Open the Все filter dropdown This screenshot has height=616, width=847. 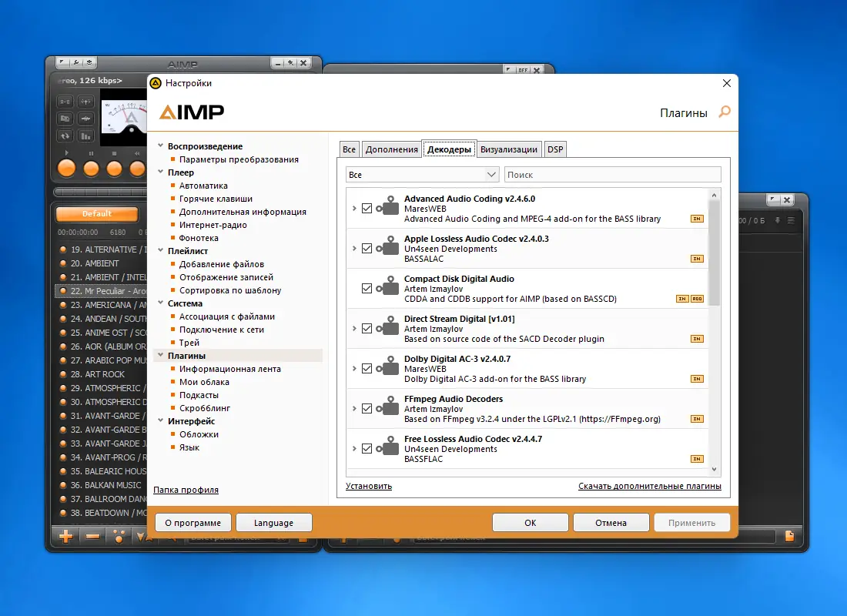(422, 175)
